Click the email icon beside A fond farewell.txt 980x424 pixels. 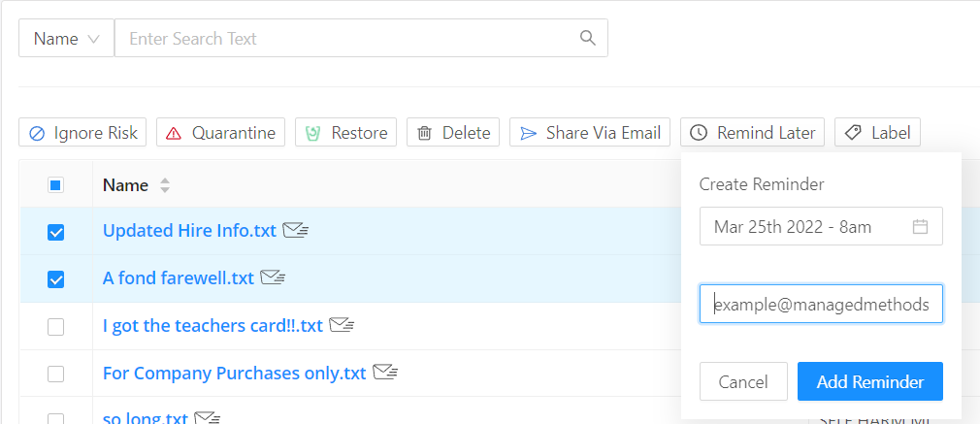coord(273,277)
